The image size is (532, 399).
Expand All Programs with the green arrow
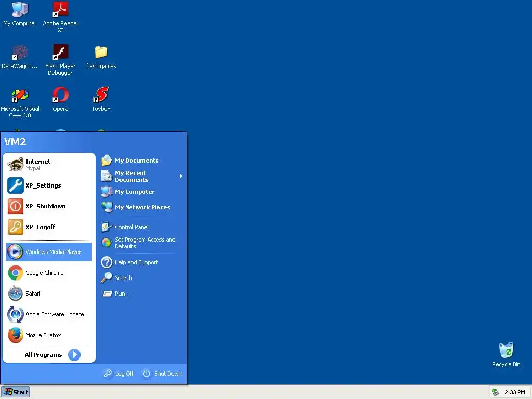(74, 355)
